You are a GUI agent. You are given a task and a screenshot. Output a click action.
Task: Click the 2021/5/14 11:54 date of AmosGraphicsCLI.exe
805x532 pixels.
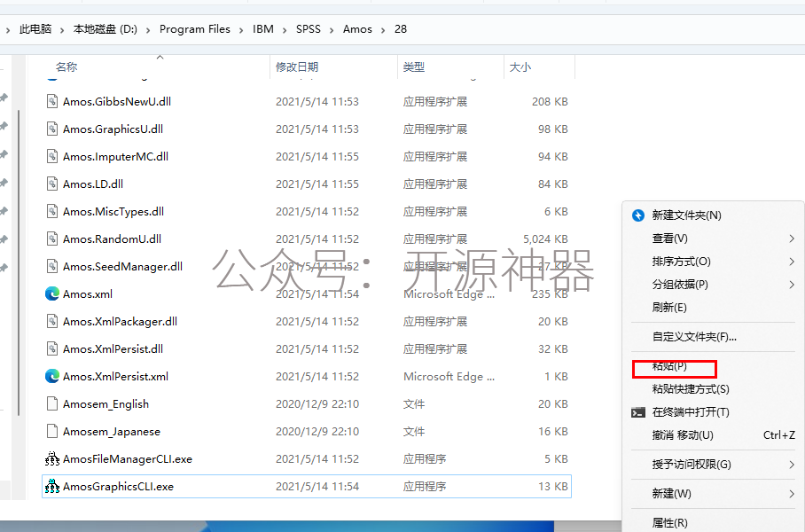click(317, 487)
